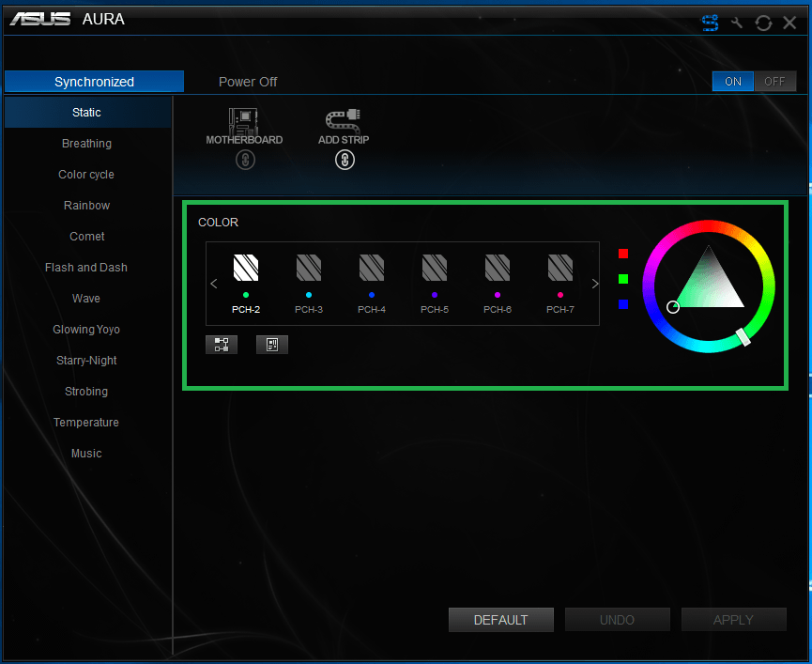This screenshot has width=812, height=664.
Task: Turn lighting ON
Action: pos(733,82)
